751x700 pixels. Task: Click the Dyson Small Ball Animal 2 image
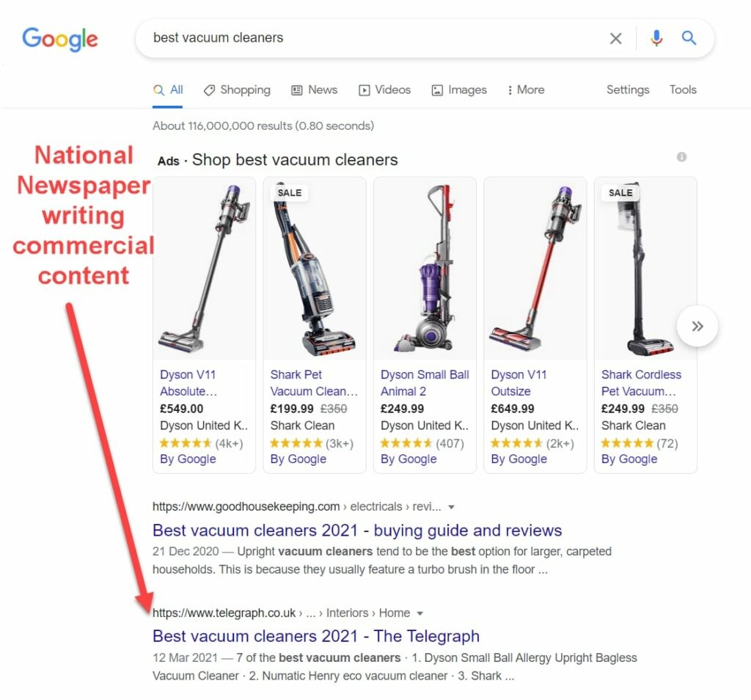(x=425, y=269)
